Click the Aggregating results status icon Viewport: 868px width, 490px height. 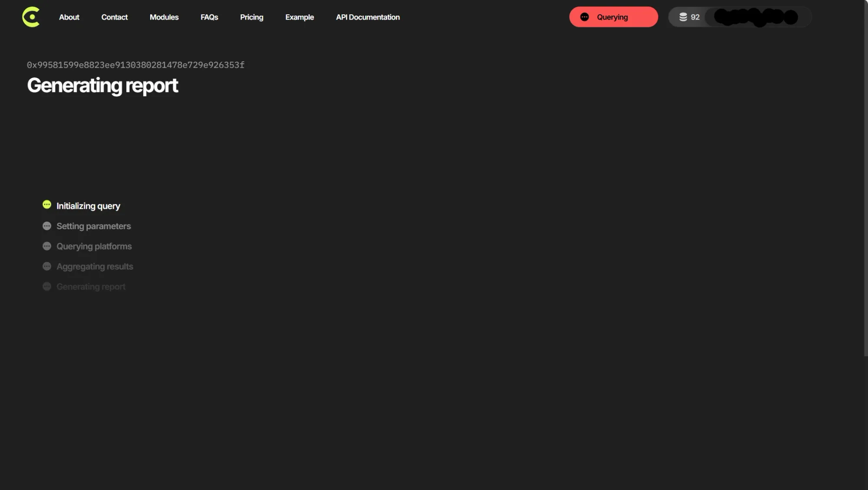point(46,266)
